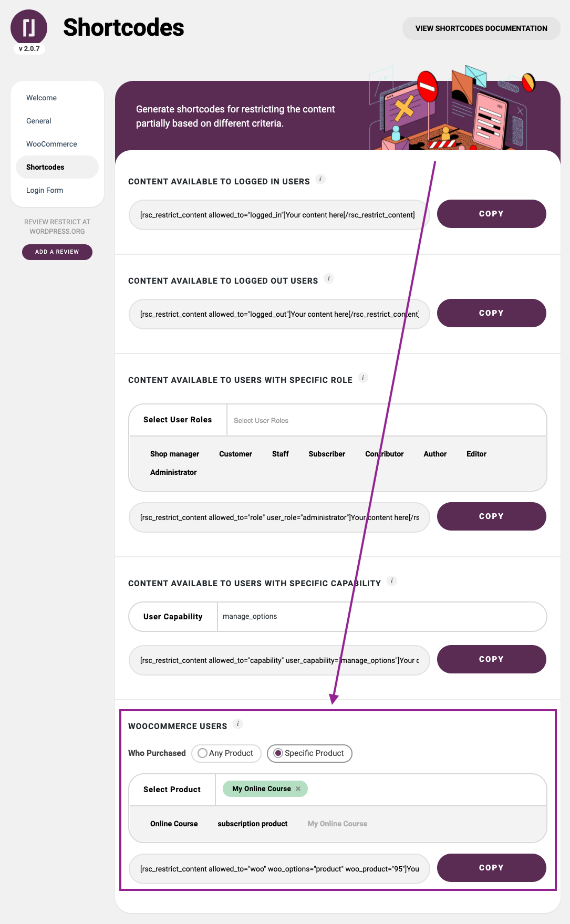Viewport: 570px width, 924px height.
Task: Choose the Administrator user role
Action: click(173, 472)
